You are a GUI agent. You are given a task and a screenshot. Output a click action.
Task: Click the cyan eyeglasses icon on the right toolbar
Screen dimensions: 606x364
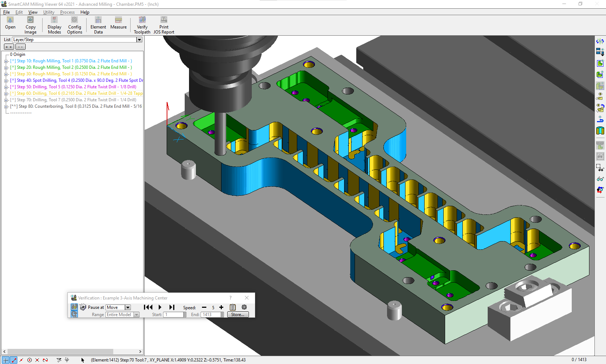point(600,179)
